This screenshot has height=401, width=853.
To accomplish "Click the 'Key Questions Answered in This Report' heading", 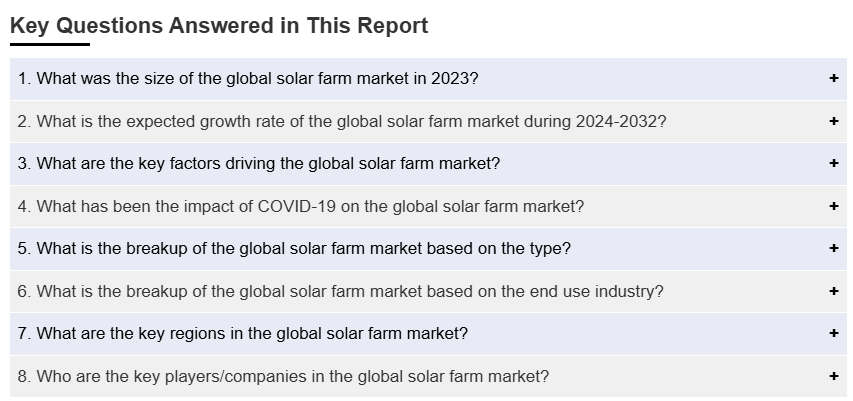I will pyautogui.click(x=219, y=26).
